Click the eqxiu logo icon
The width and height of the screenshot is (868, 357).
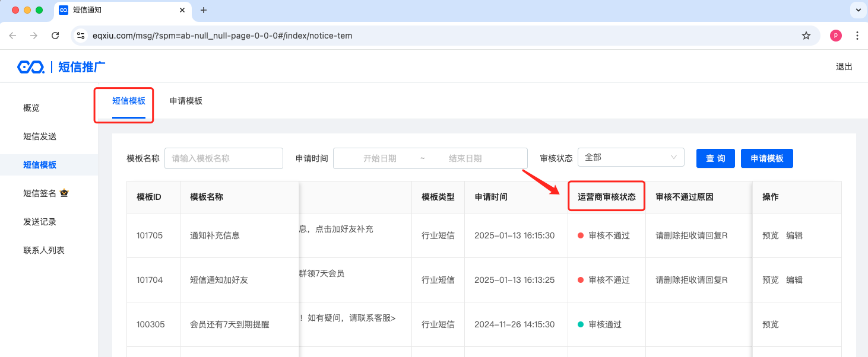(x=31, y=67)
